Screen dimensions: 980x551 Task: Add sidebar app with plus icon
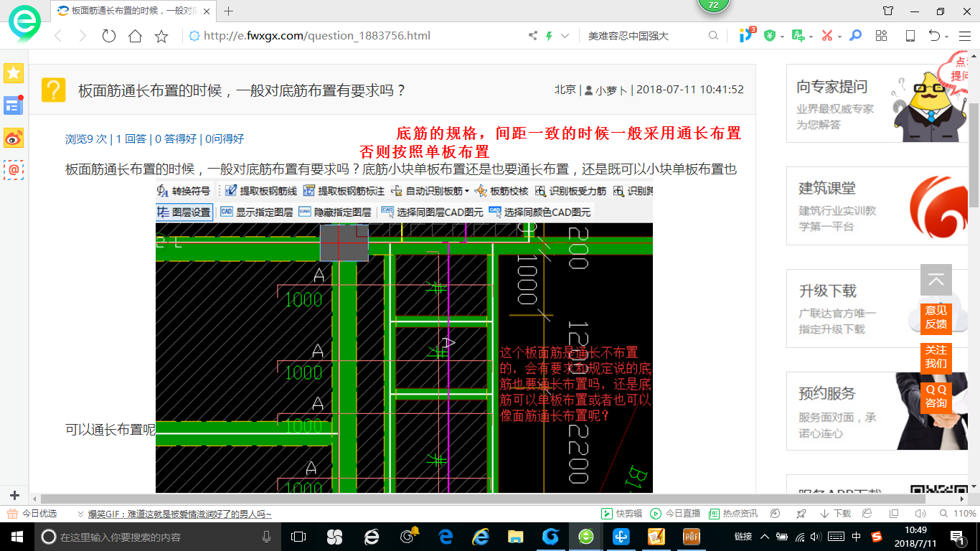14,495
